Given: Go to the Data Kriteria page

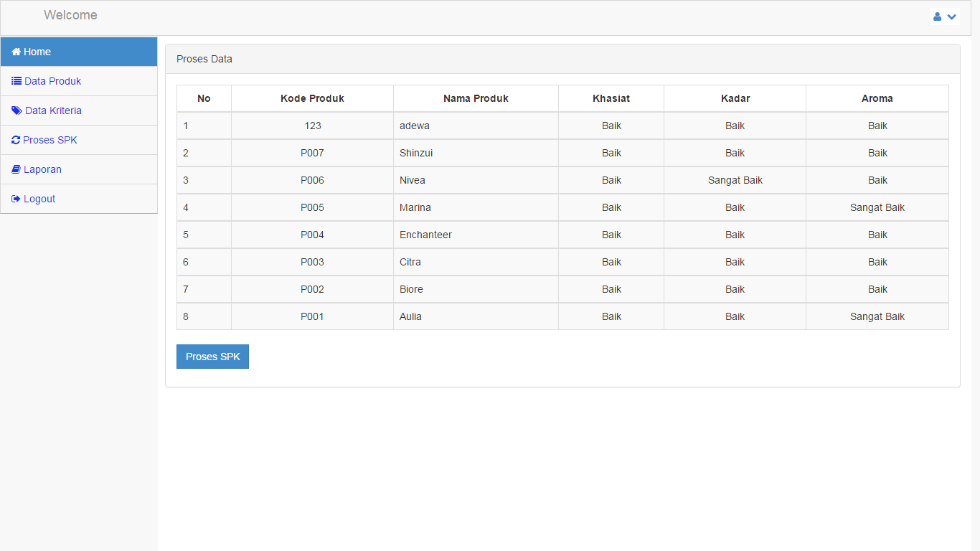Looking at the screenshot, I should 53,110.
